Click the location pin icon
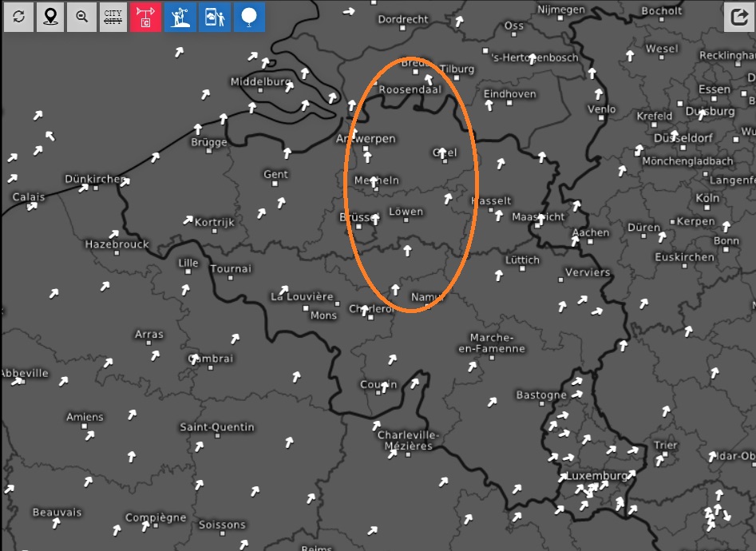 click(x=51, y=17)
